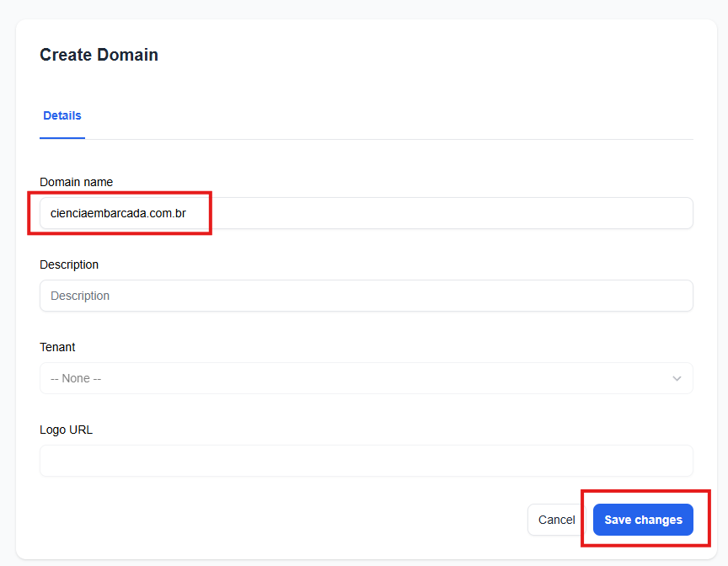Select the "-- None --" tenant value
Viewport: 728px width, 566px height.
(76, 378)
